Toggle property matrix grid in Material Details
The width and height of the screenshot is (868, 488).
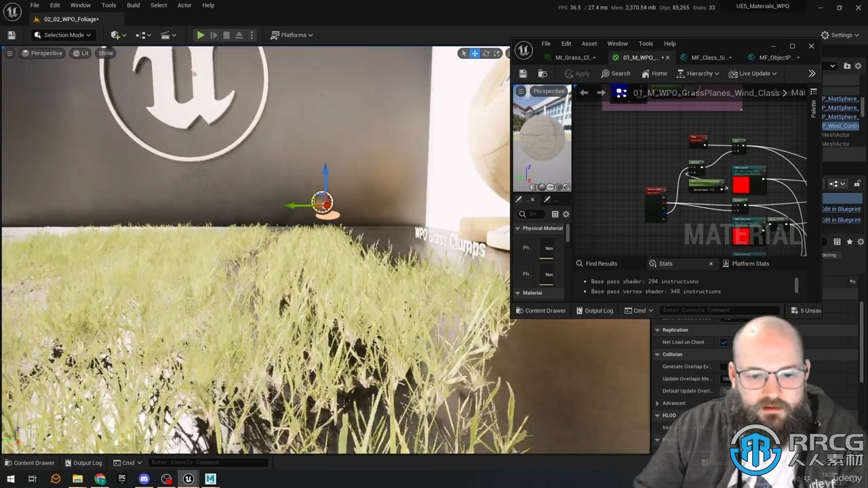point(555,214)
